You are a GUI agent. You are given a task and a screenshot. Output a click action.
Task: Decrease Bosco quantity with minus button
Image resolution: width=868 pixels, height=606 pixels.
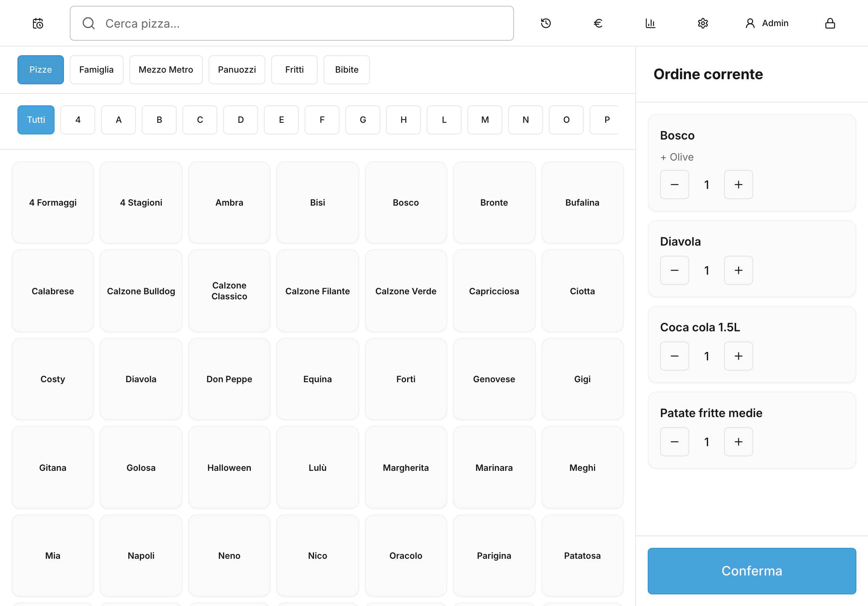click(674, 185)
